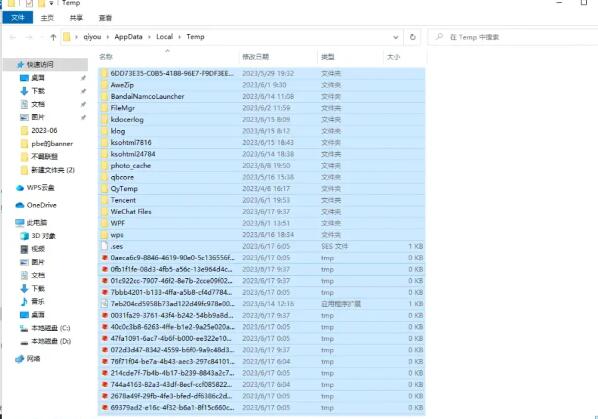Click the BandaiNamcoLauncher folder icon
Image resolution: width=598 pixels, height=419 pixels.
coord(104,96)
